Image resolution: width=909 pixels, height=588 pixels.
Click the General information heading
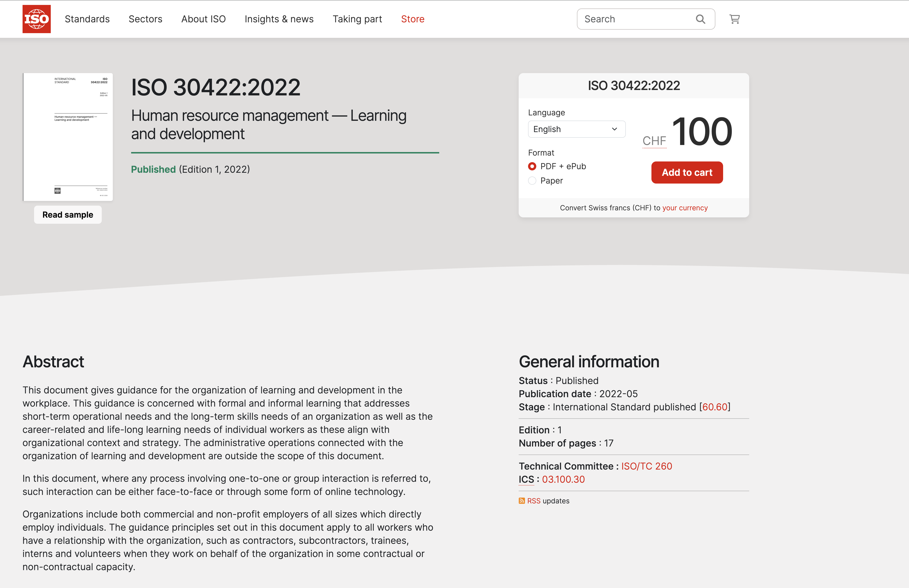click(589, 362)
